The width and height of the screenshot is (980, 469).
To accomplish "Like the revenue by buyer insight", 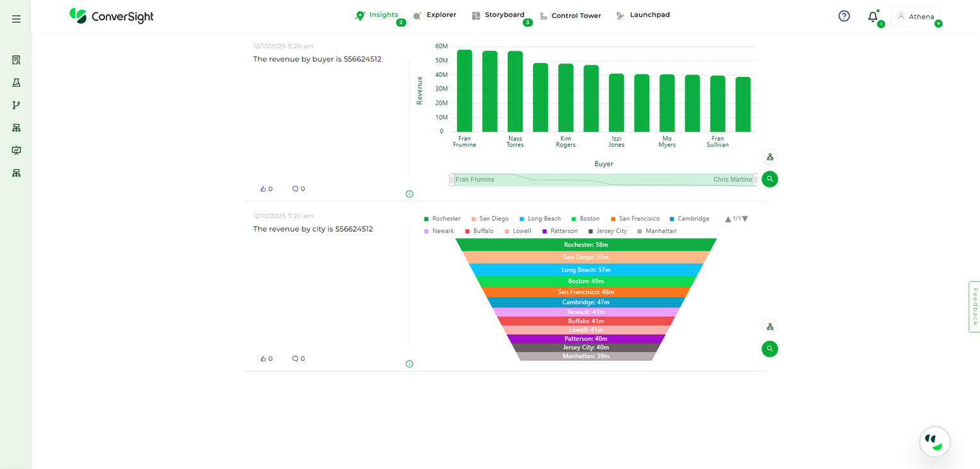I will [x=263, y=189].
